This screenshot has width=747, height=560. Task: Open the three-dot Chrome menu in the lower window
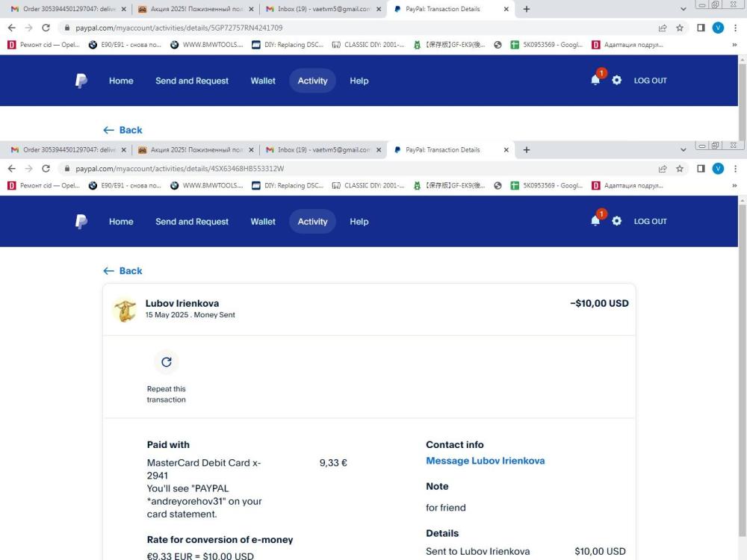[736, 169]
